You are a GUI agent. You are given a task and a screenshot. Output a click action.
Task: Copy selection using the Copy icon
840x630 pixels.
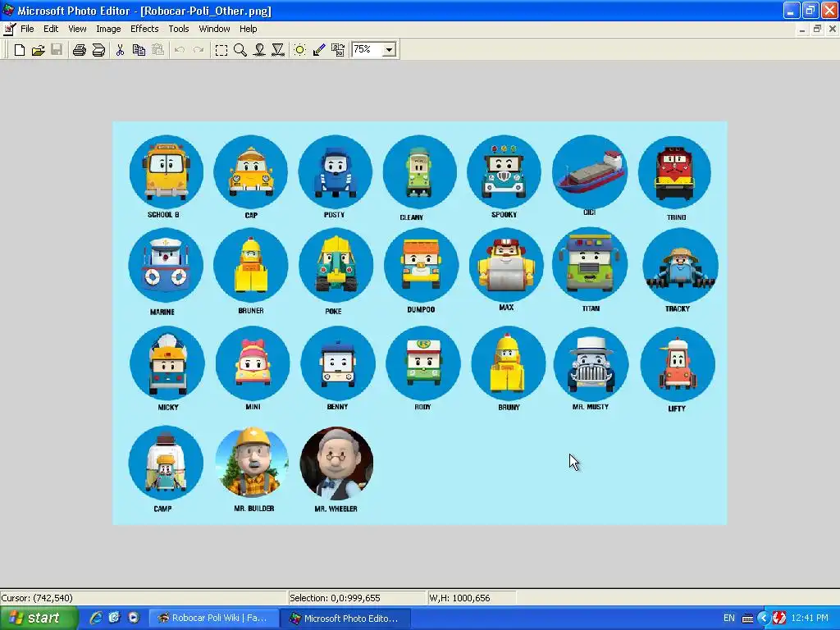pyautogui.click(x=139, y=50)
